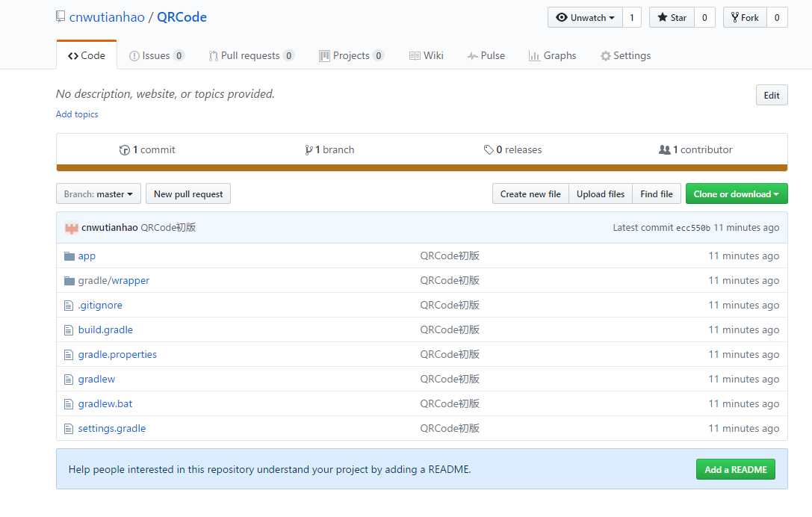Unwatch the repository via the eye button
Viewport: 812px width, 517px height.
click(585, 18)
